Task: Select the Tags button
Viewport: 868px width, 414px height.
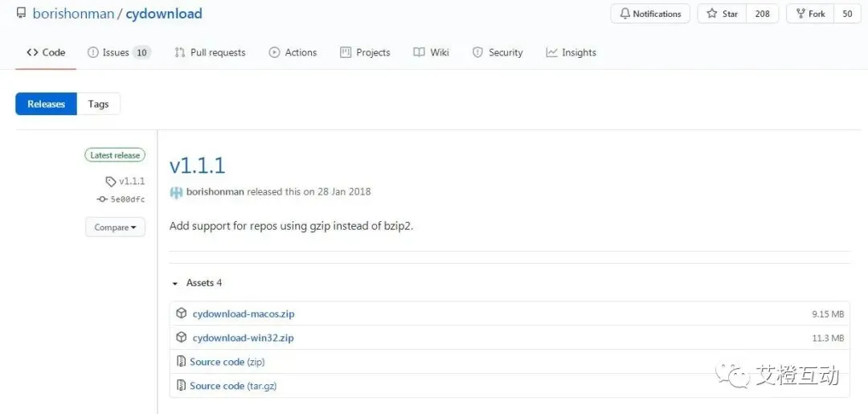Action: click(99, 104)
